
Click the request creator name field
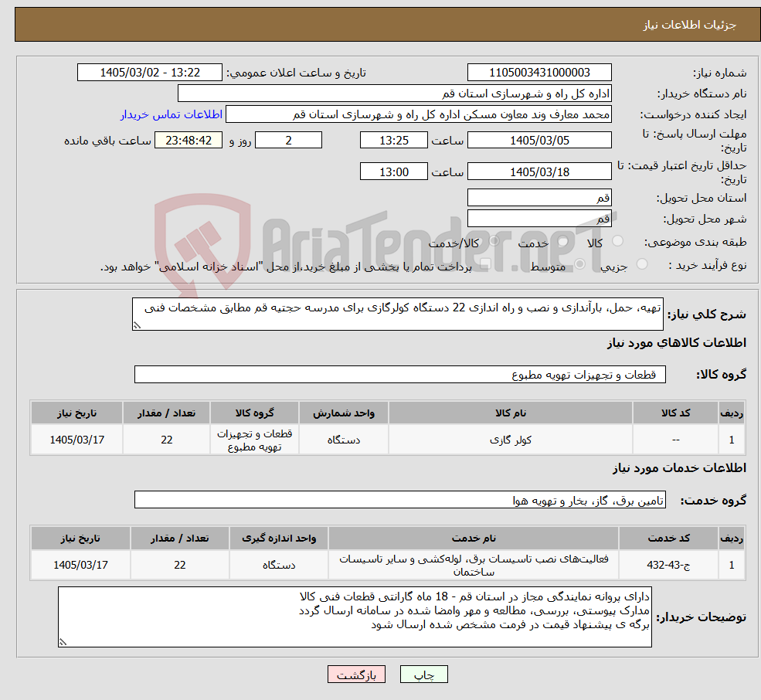tap(418, 114)
